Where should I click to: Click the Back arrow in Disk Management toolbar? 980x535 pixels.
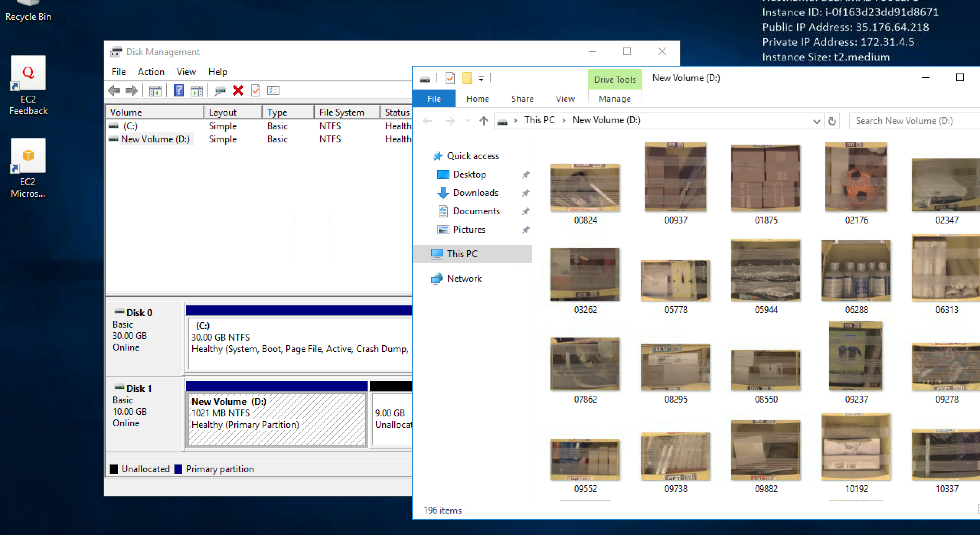[x=114, y=91]
